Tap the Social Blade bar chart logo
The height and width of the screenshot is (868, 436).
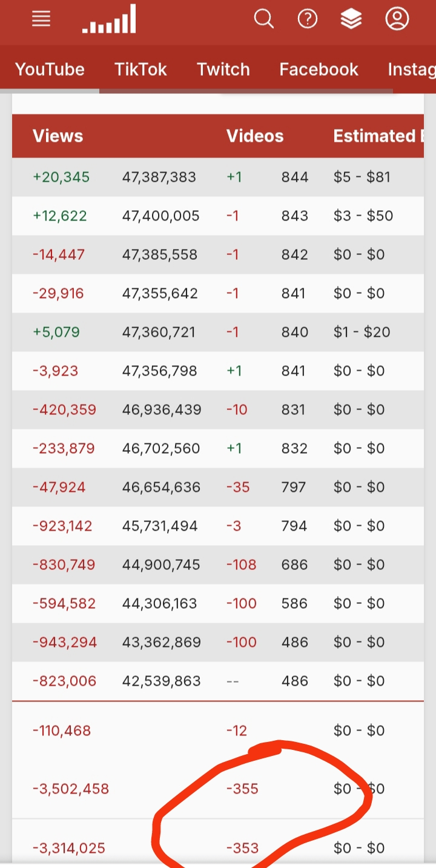[x=109, y=19]
